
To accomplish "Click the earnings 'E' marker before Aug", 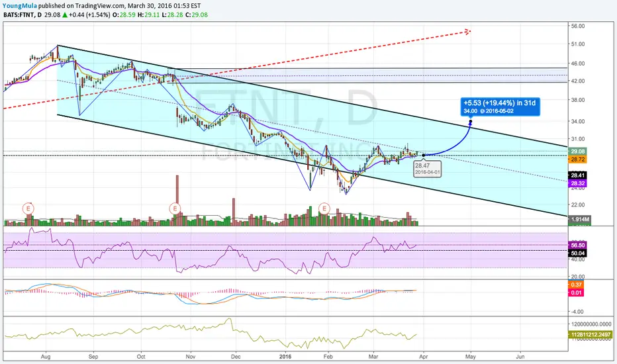I will pos(28,208).
